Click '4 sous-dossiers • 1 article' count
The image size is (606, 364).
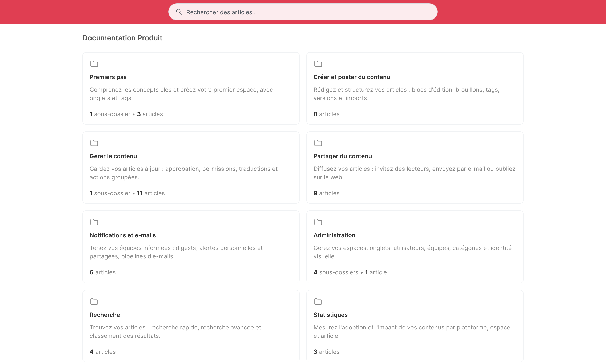pos(350,272)
